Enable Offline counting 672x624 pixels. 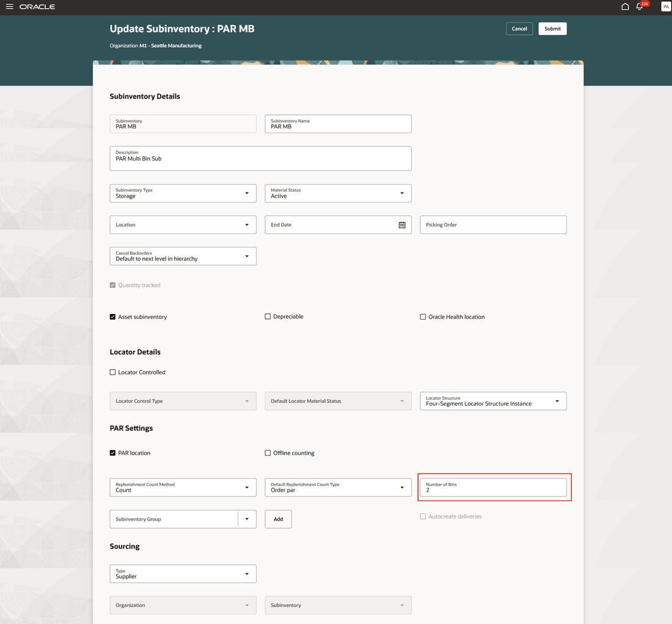point(268,453)
